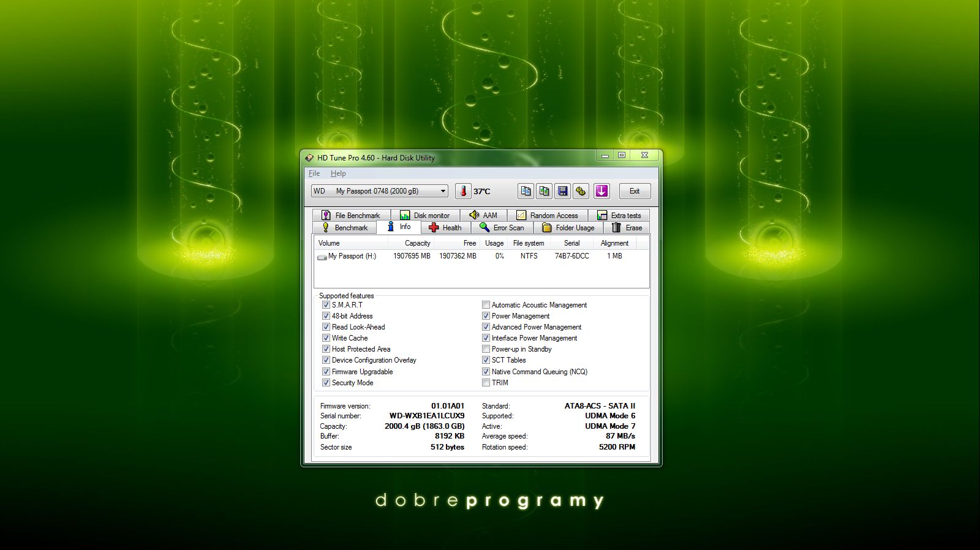Toggle the Automatic Acoustic Management checkbox

pos(486,304)
